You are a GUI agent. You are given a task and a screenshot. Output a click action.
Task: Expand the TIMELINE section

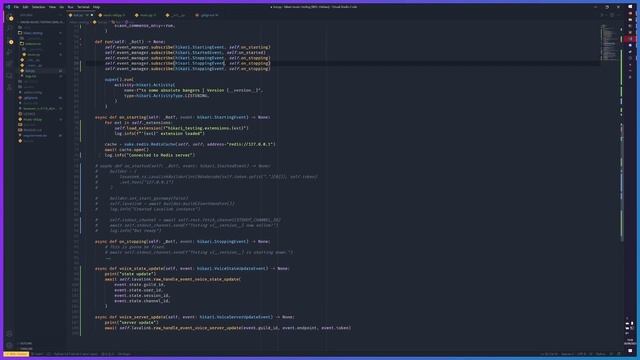click(x=25, y=349)
